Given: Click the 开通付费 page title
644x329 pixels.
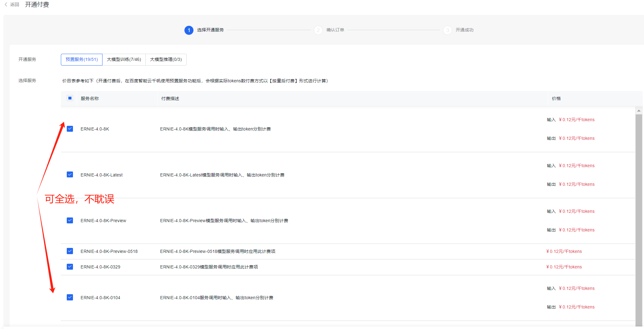Looking at the screenshot, I should tap(37, 4).
